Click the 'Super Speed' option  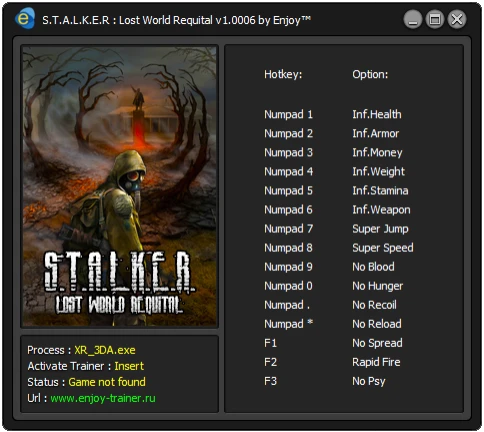pos(383,248)
